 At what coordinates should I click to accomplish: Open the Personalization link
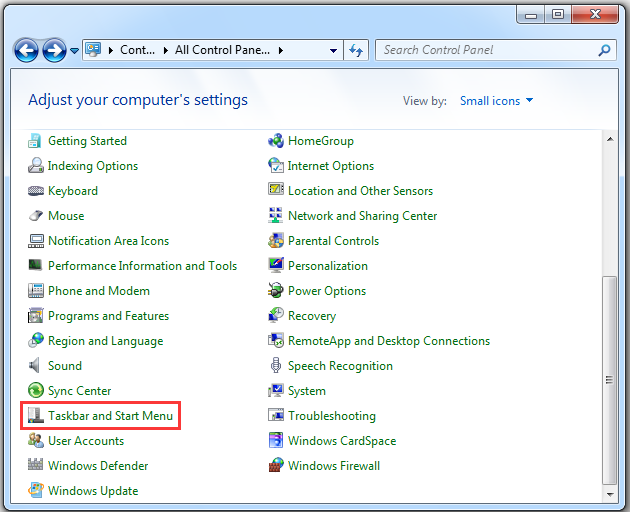[328, 266]
